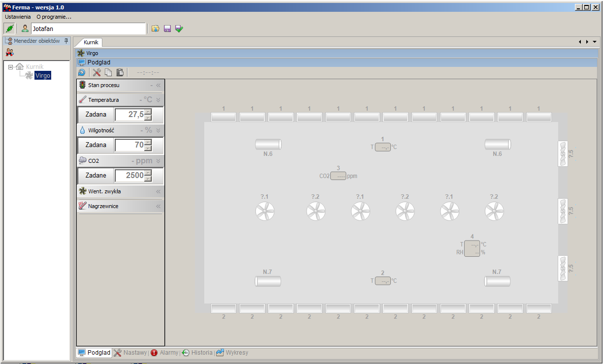Switch to the Kurnik document tab

click(91, 42)
